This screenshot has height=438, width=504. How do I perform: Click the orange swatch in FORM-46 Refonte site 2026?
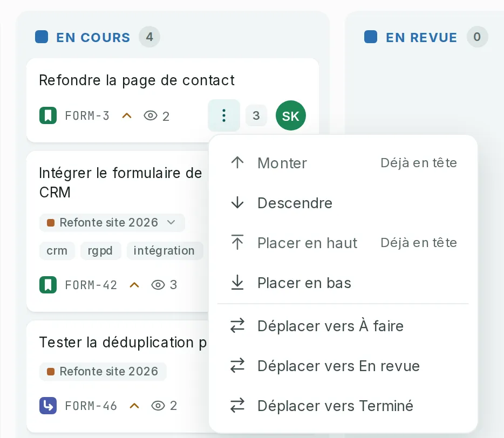click(51, 372)
